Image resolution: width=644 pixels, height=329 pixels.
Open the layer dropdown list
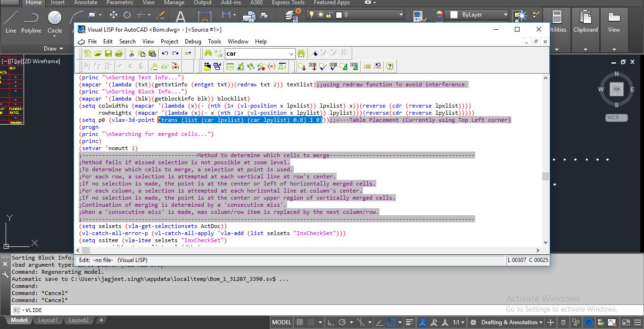(401, 15)
